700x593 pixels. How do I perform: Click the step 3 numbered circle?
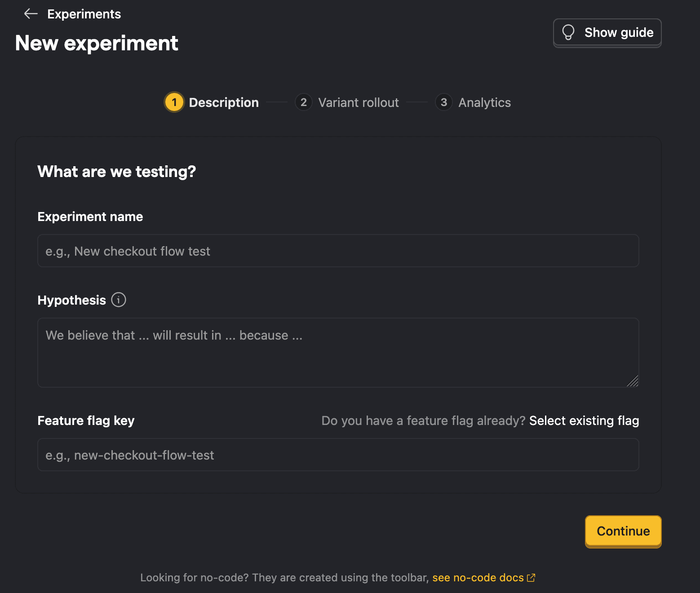pyautogui.click(x=443, y=102)
